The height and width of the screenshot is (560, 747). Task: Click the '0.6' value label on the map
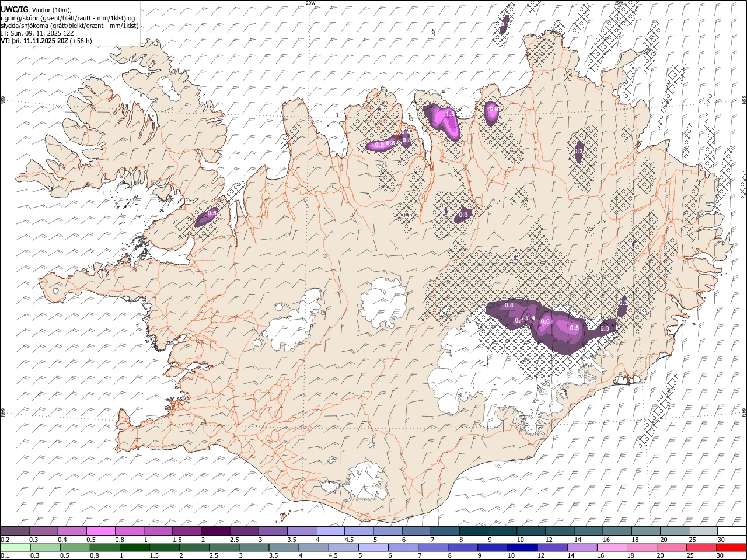tap(546, 322)
